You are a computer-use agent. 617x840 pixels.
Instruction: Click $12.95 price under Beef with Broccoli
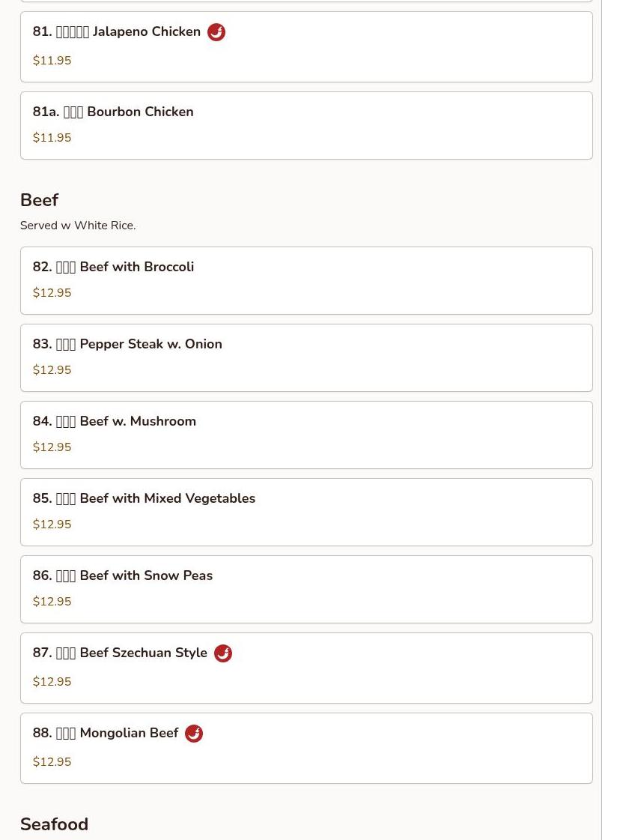coord(52,293)
